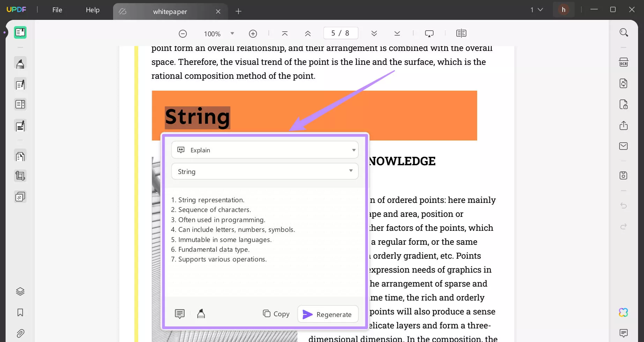Open the Organize Pages tool in sidebar
Viewport: 644px width, 342px height.
tap(20, 104)
